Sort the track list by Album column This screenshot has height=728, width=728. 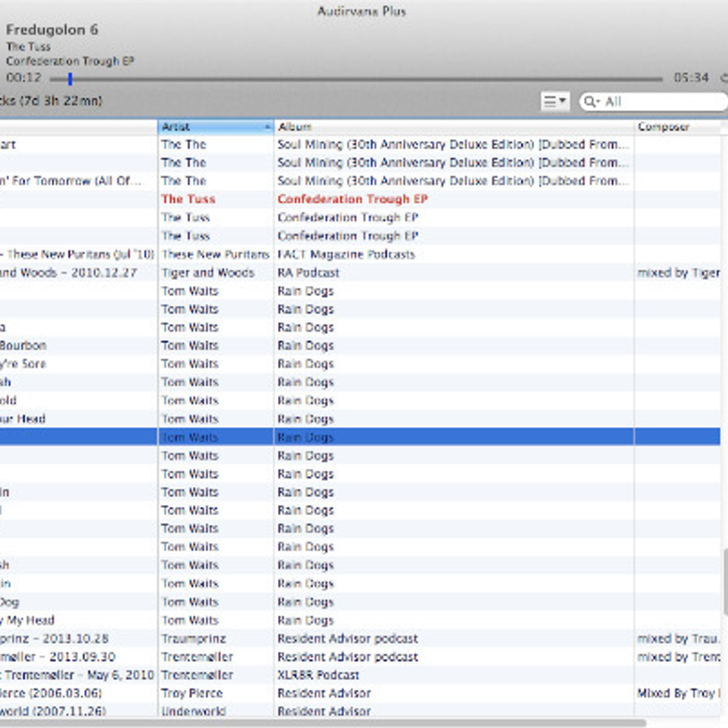click(454, 127)
